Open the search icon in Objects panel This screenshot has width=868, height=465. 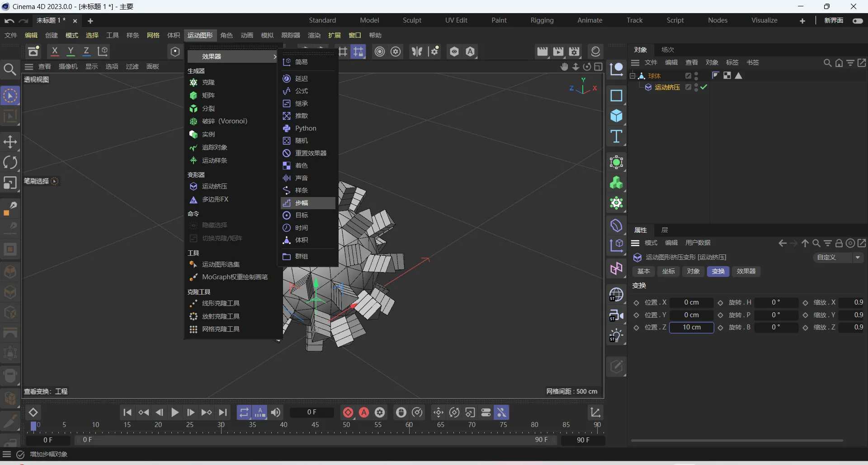click(x=827, y=63)
